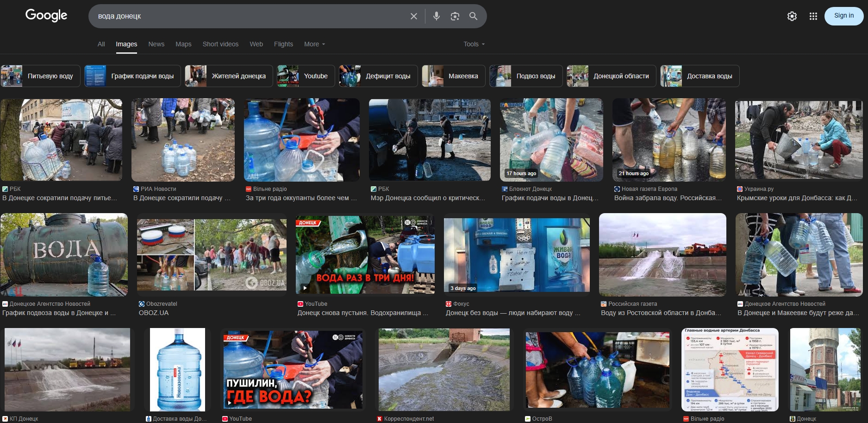Open the Google apps grid

(x=813, y=16)
